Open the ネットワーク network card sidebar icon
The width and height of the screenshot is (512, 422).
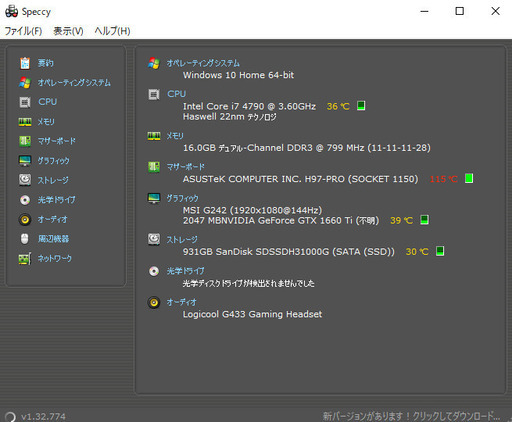click(x=25, y=258)
